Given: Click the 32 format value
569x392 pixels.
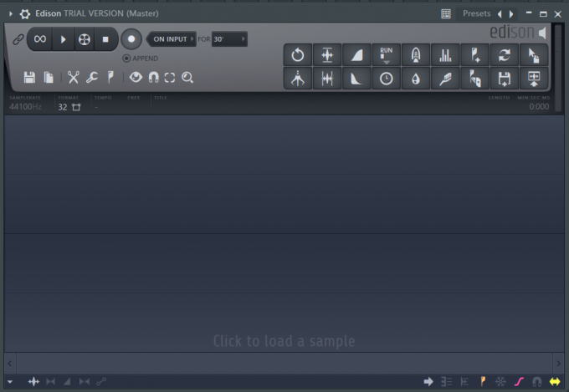Looking at the screenshot, I should click(63, 107).
